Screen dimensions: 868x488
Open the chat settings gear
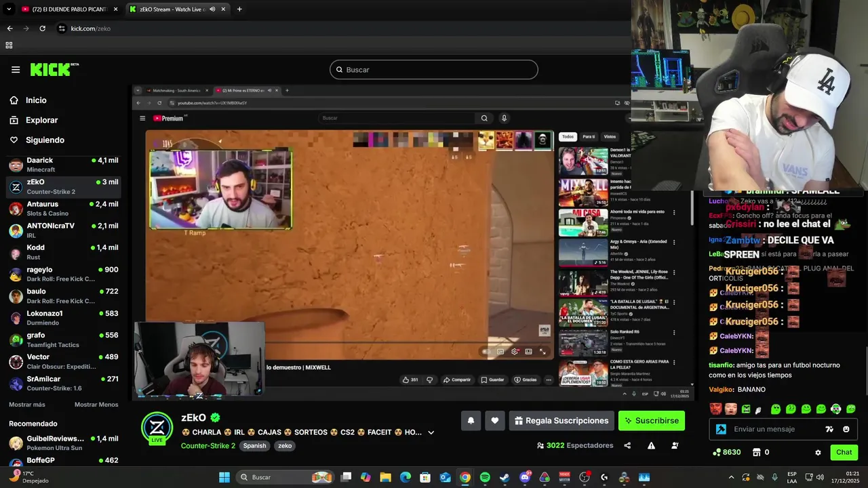pyautogui.click(x=818, y=453)
